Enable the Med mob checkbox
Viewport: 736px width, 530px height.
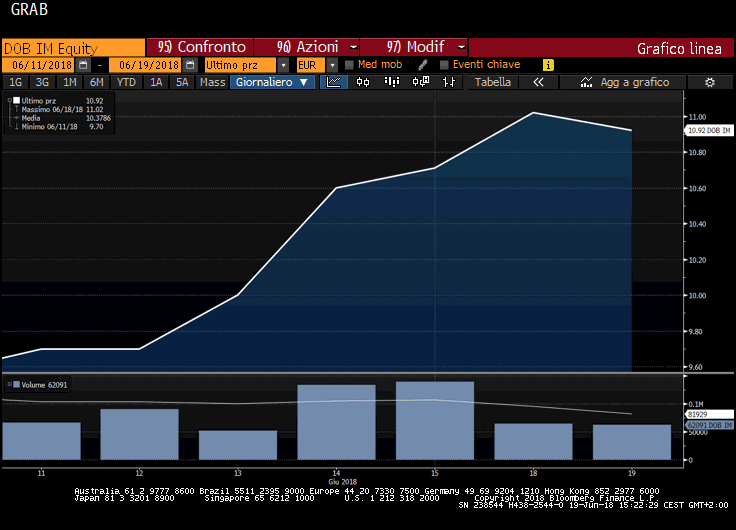349,65
